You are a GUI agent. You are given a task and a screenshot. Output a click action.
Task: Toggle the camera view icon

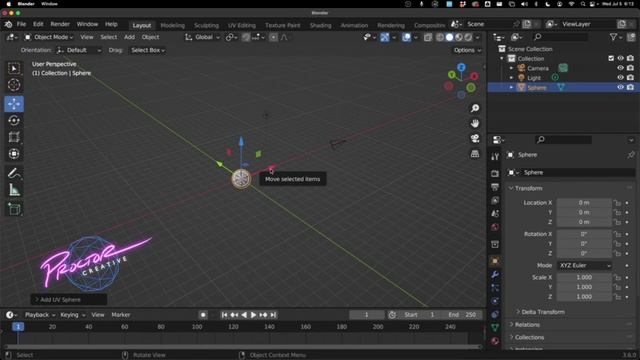click(x=475, y=138)
